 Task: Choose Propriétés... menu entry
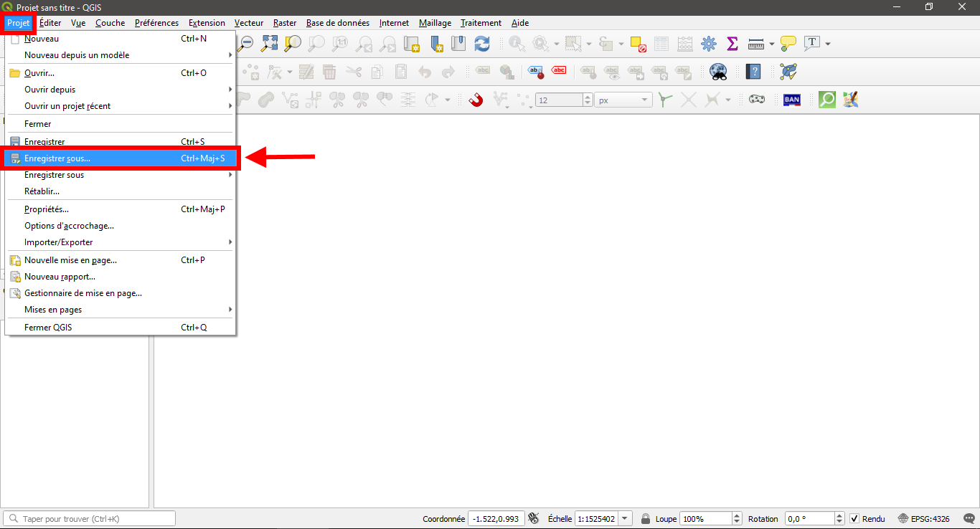coord(120,209)
